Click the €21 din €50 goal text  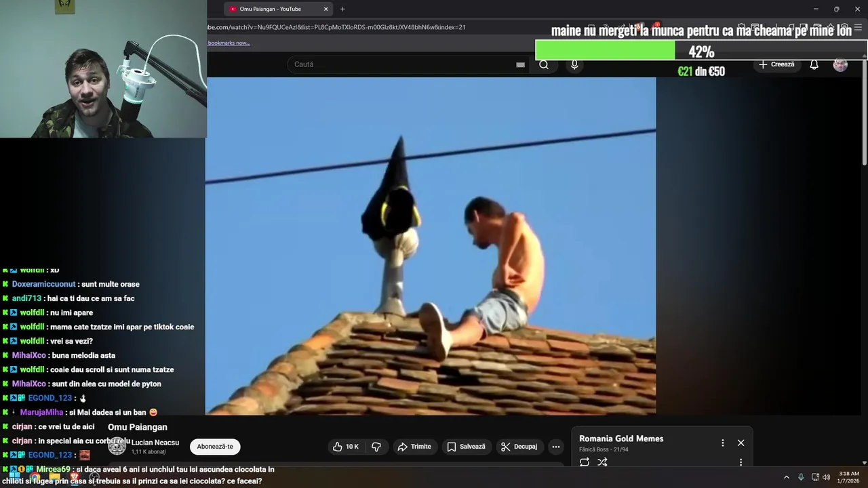pyautogui.click(x=701, y=71)
